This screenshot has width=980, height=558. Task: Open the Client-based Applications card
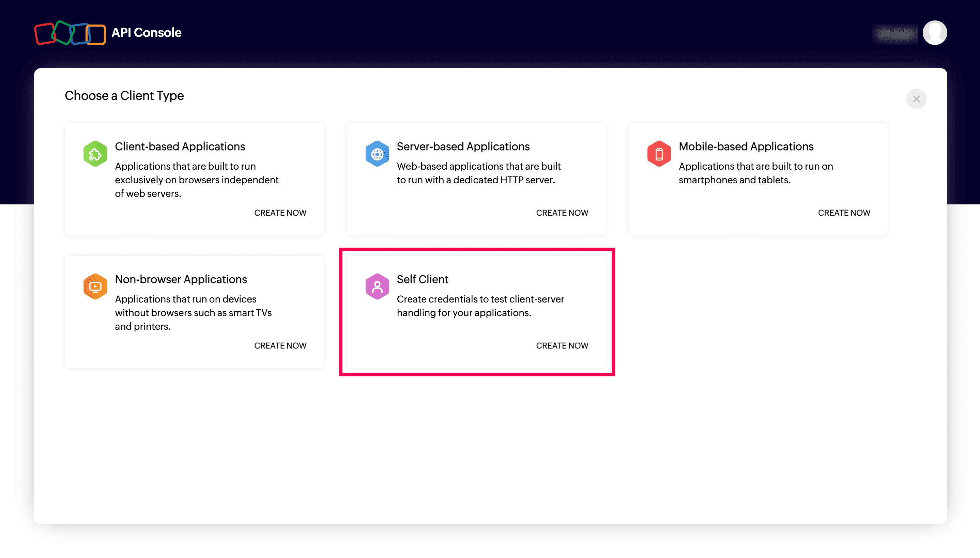pyautogui.click(x=194, y=179)
